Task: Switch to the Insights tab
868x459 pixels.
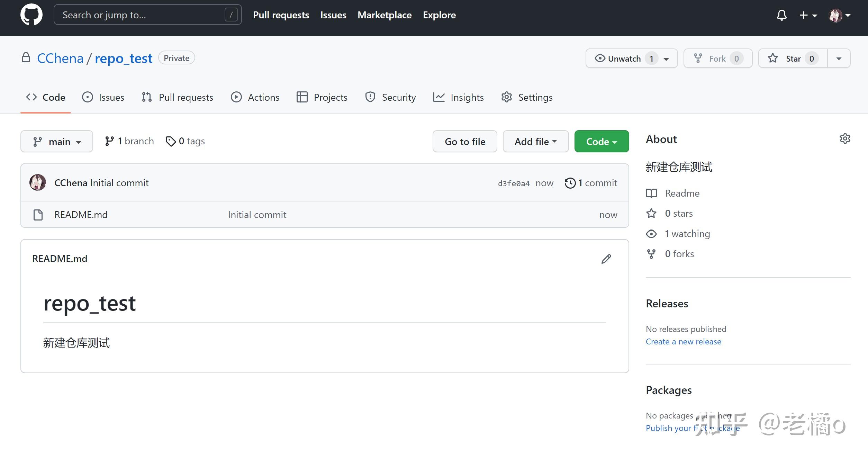Action: coord(458,98)
